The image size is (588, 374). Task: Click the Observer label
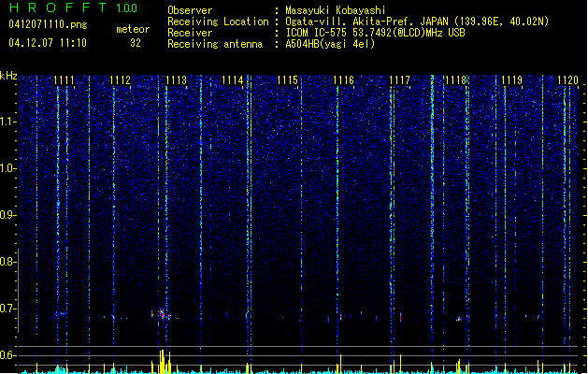(190, 10)
